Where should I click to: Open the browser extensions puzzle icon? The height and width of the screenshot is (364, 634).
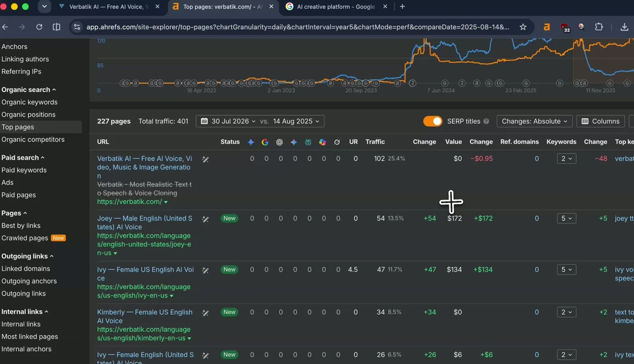(x=599, y=27)
